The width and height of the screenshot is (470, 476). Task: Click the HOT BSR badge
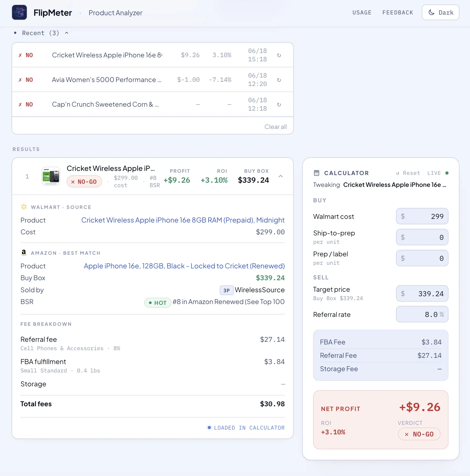[158, 303]
